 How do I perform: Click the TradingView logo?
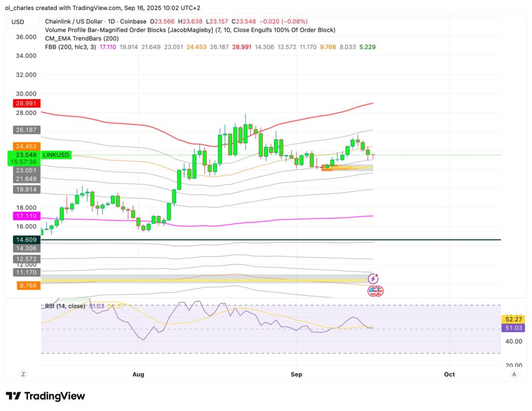click(45, 396)
